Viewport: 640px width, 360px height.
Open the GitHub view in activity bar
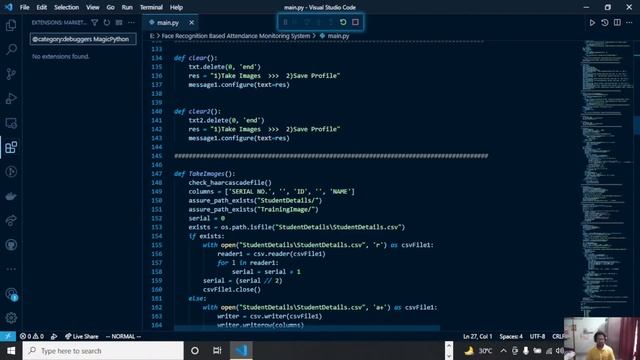[x=11, y=244]
